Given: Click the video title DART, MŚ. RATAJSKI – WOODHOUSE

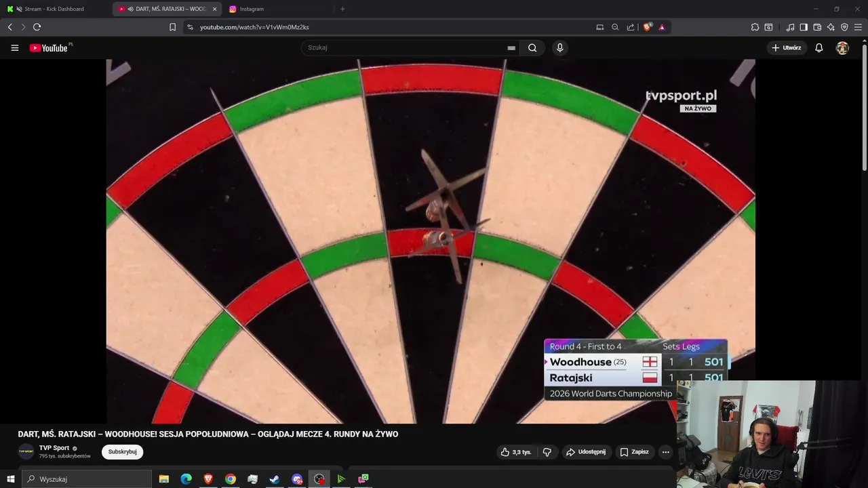Looking at the screenshot, I should tap(208, 434).
